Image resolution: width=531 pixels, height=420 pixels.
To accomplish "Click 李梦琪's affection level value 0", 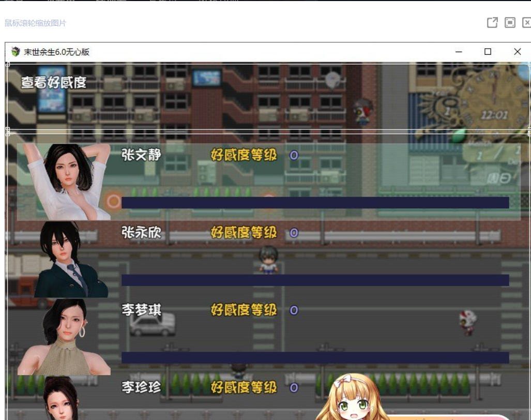I will tap(294, 310).
